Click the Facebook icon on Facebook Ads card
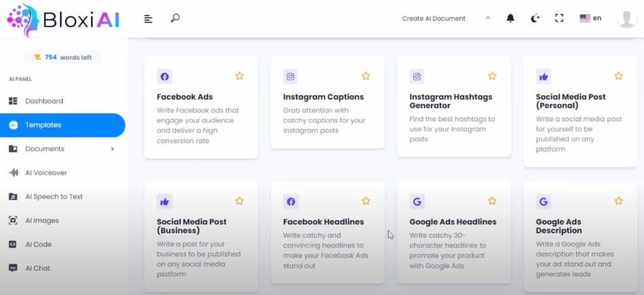Viewport: 644px width, 295px height. [165, 77]
